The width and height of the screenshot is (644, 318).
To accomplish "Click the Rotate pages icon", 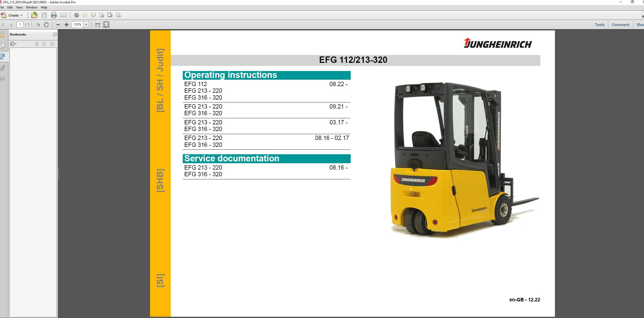I will (110, 15).
